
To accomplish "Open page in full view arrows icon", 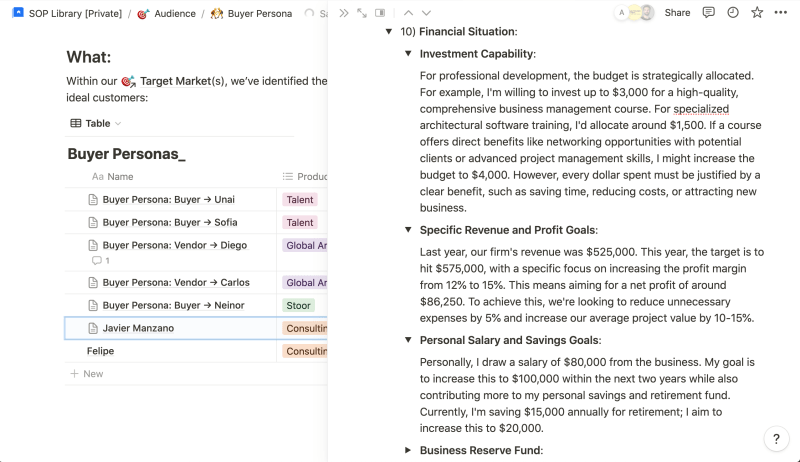I will 362,13.
